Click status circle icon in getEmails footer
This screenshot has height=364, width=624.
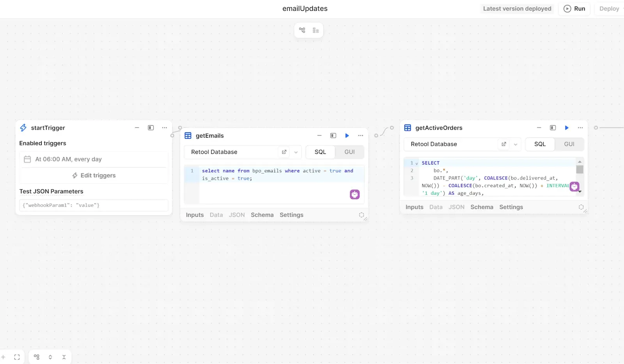362,215
